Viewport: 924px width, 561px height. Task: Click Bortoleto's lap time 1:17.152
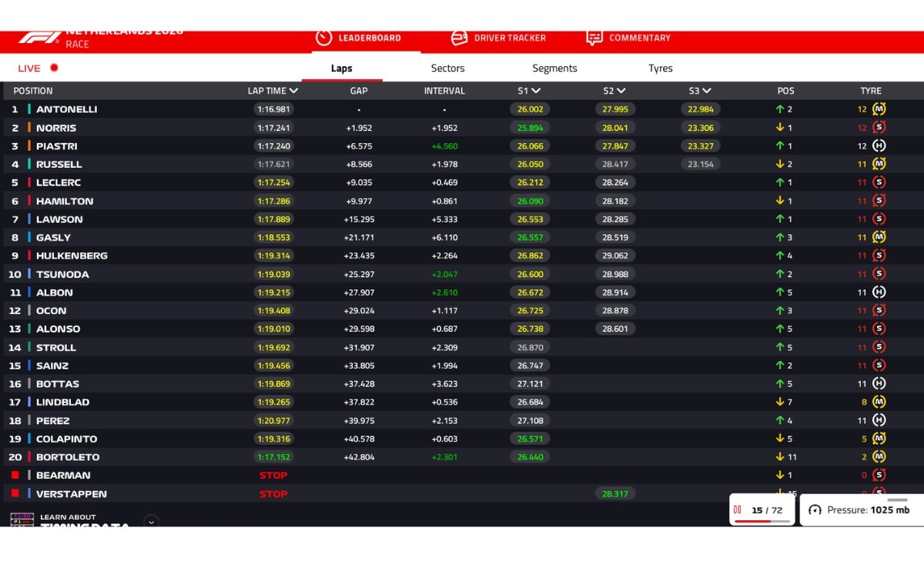click(273, 457)
